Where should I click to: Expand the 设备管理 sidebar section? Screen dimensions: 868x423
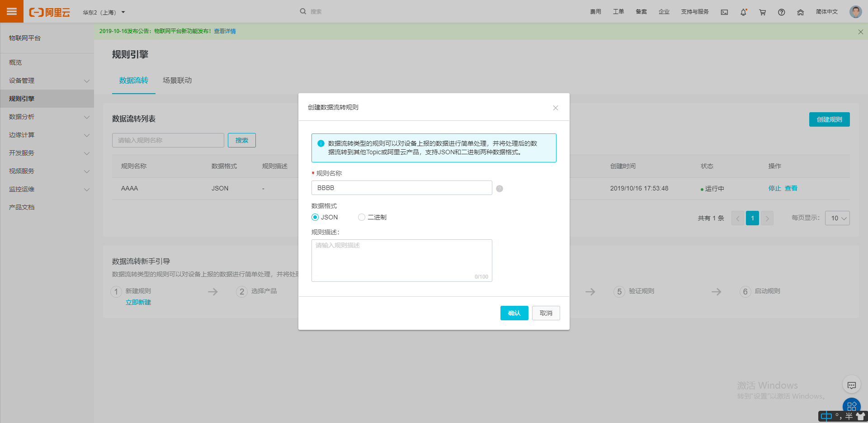pyautogui.click(x=47, y=81)
